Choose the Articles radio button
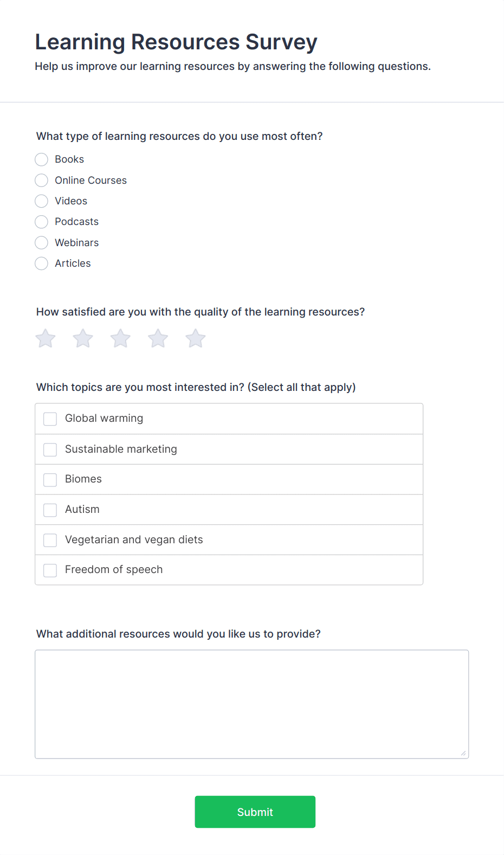504x855 pixels. [41, 263]
